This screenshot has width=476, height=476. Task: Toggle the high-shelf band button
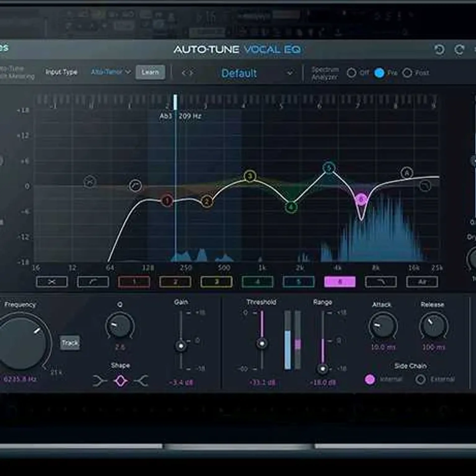(x=381, y=282)
